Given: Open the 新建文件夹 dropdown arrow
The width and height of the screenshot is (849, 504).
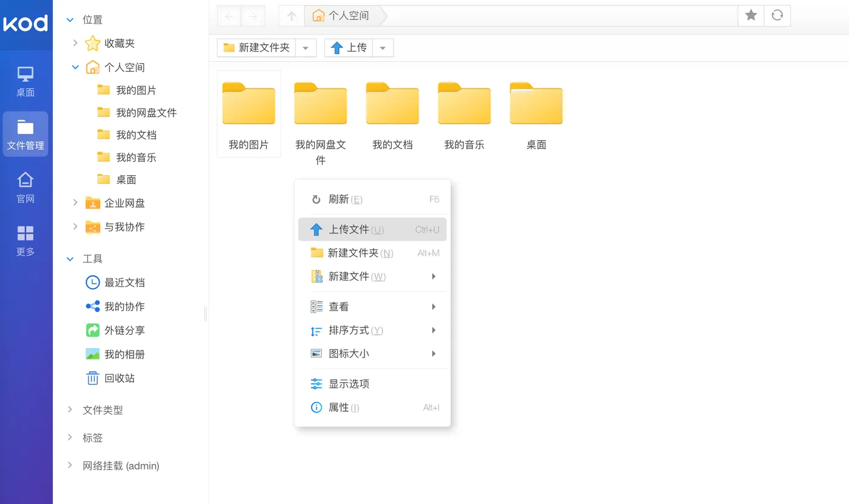Looking at the screenshot, I should point(306,48).
